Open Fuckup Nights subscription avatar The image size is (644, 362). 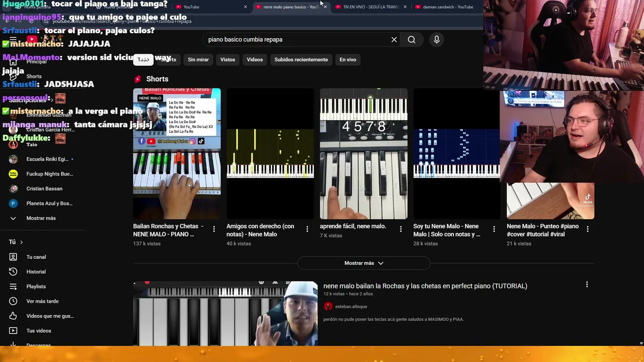tap(13, 174)
